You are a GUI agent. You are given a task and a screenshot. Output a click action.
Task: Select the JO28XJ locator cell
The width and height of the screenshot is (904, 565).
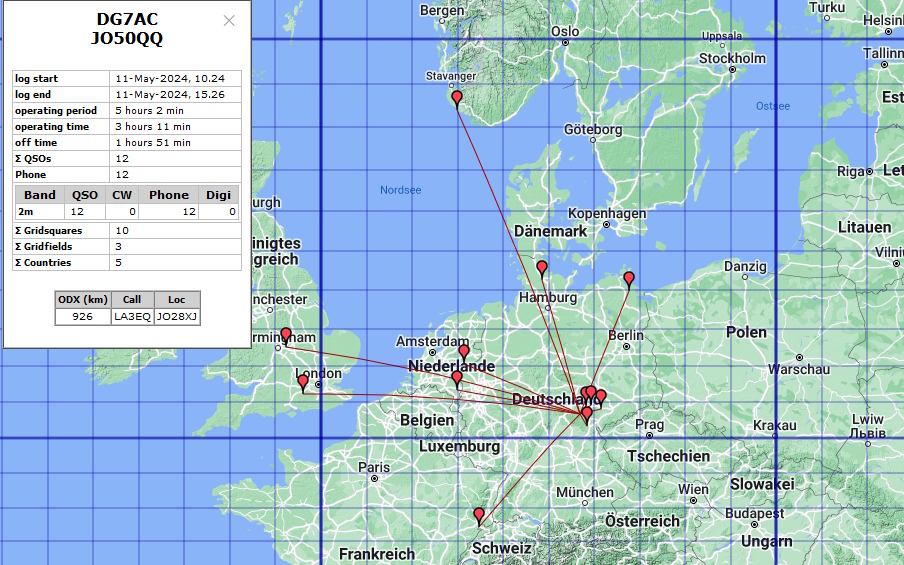click(x=177, y=316)
